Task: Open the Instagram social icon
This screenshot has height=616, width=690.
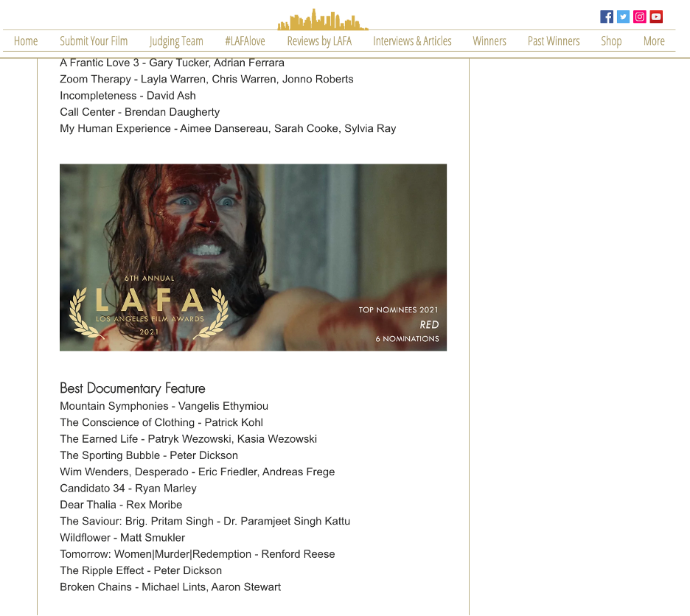Action: (640, 17)
